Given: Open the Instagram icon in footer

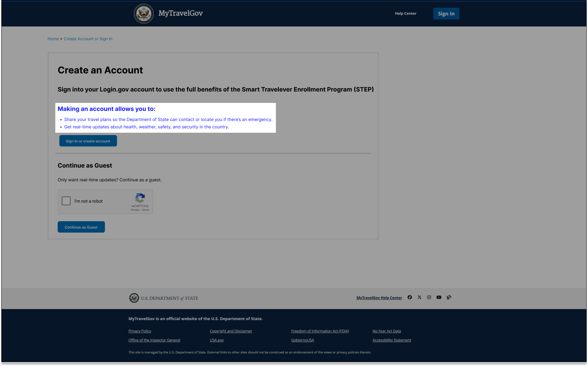Looking at the screenshot, I should [x=429, y=297].
